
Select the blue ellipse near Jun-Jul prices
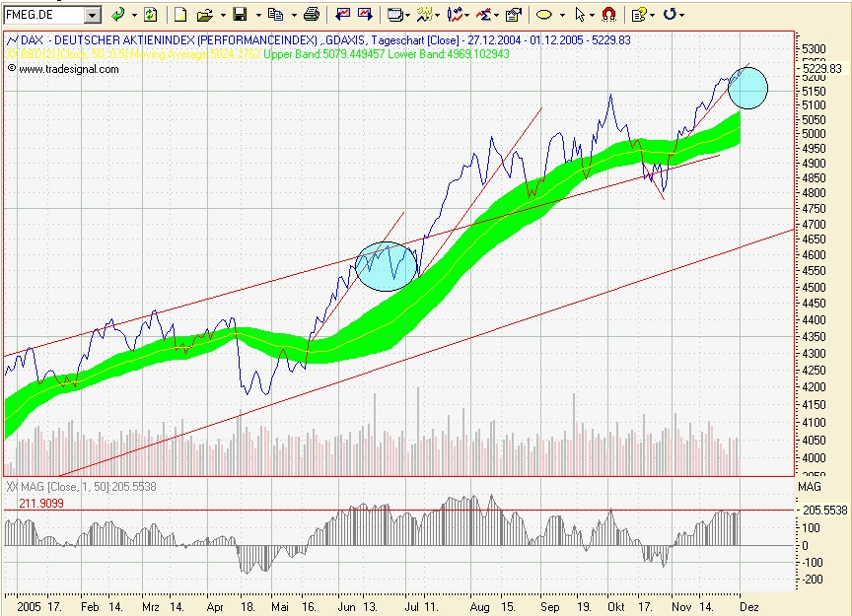pyautogui.click(x=386, y=267)
